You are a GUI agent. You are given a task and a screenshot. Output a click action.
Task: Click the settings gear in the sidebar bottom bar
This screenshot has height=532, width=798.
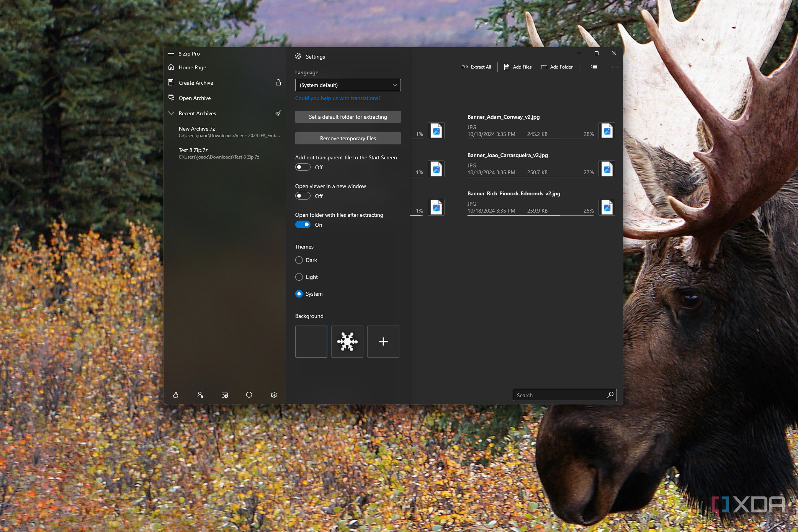click(x=274, y=395)
